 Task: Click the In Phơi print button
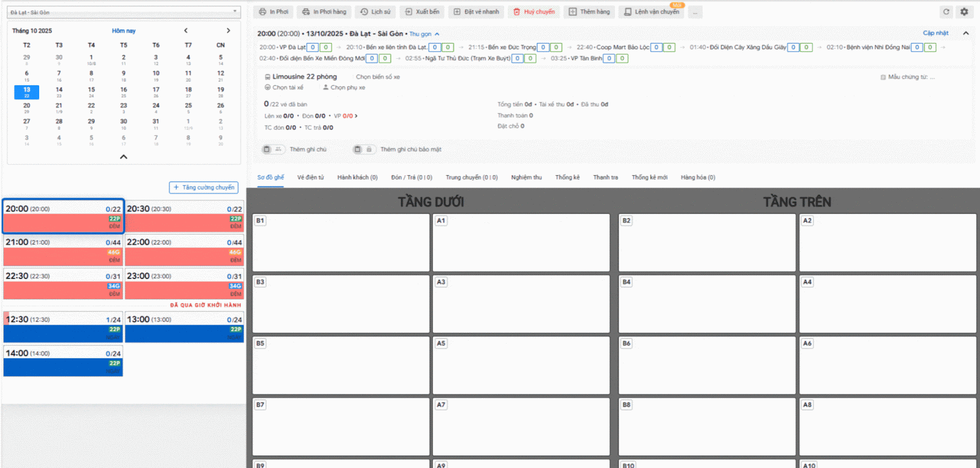(273, 12)
